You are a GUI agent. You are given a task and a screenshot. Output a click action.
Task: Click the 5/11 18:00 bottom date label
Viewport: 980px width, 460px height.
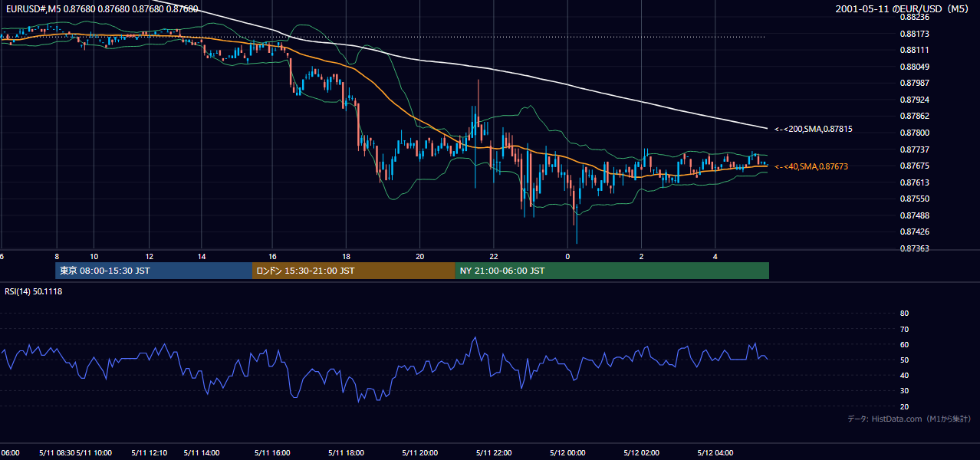coord(346,453)
